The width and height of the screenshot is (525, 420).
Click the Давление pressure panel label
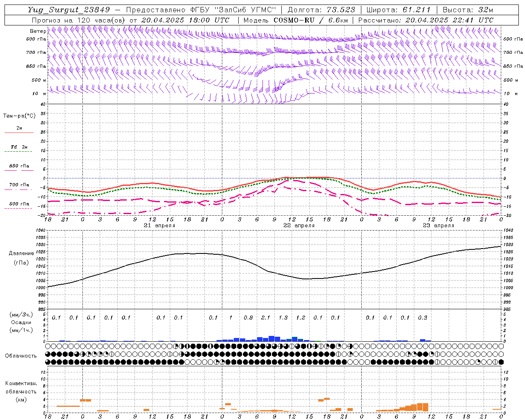point(21,253)
